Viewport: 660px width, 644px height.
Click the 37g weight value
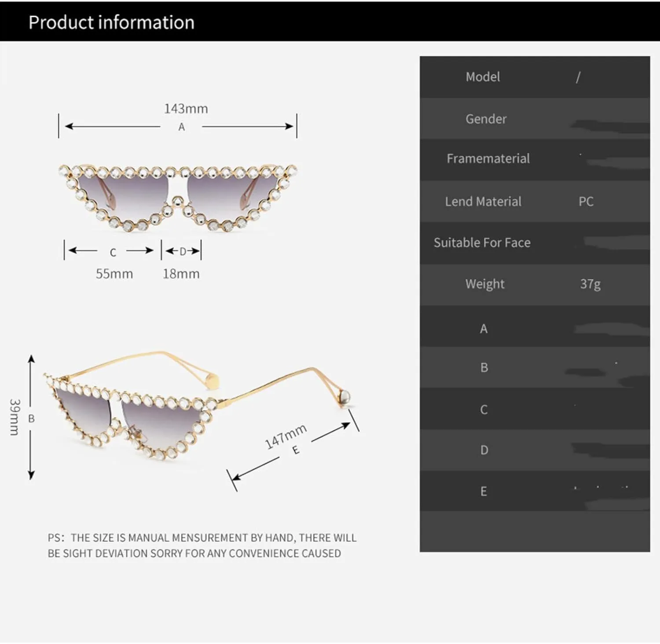590,284
